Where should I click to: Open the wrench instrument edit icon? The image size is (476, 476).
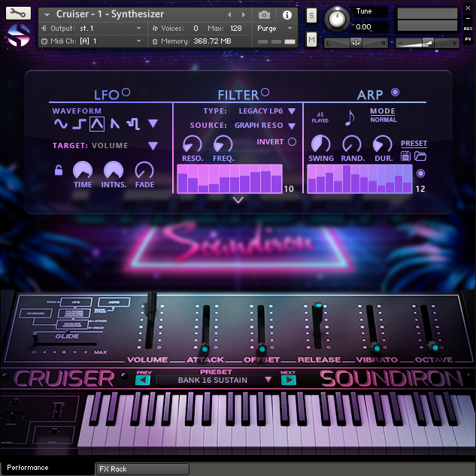point(18,13)
